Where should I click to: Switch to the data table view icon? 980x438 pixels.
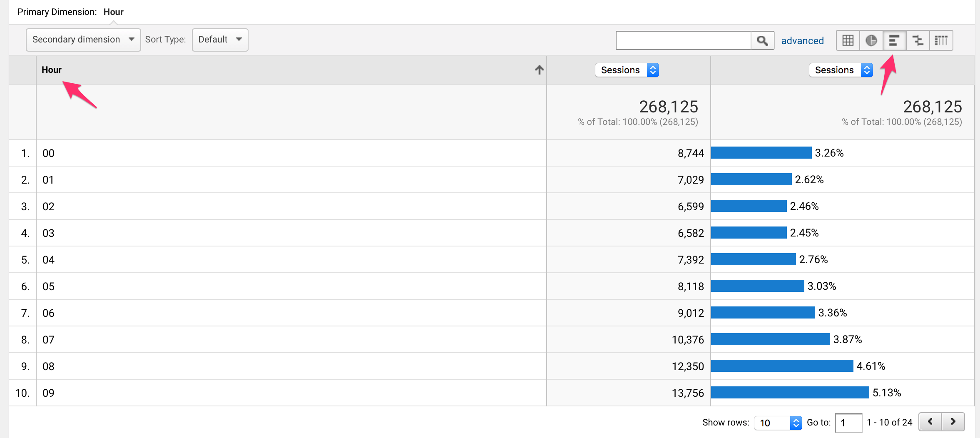pos(848,40)
